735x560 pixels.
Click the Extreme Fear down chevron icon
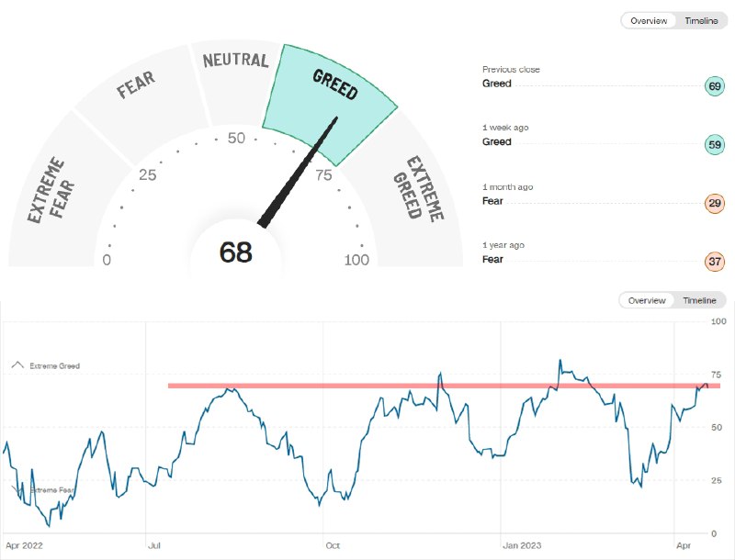[17, 489]
